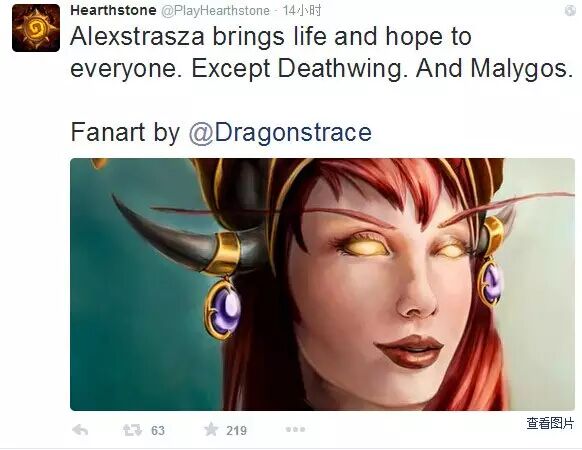Open the @Dragonstrace mention link
Viewport: 582px width, 450px height.
tap(280, 133)
